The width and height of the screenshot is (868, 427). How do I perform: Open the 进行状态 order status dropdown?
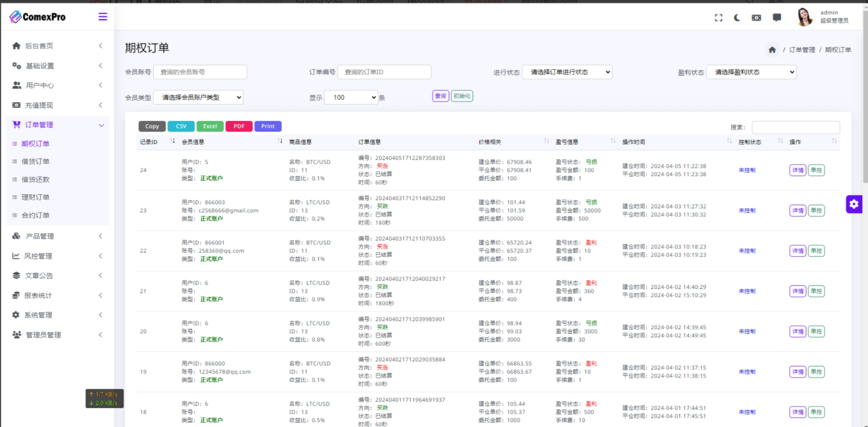coord(567,72)
